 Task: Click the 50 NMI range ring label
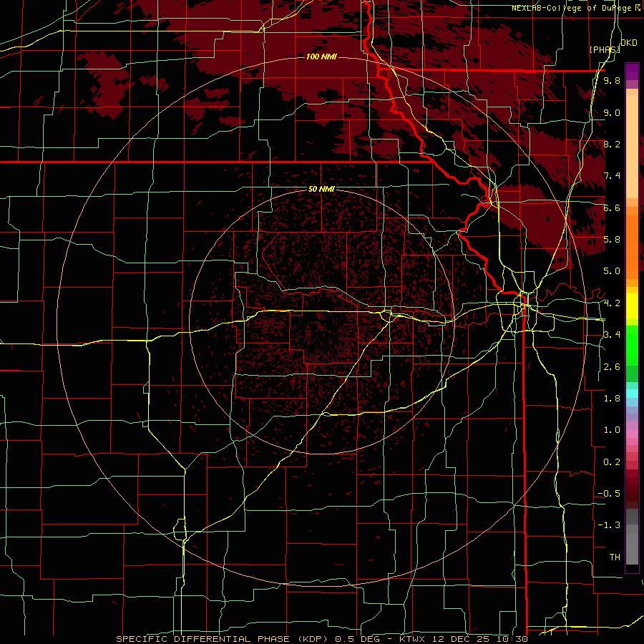(321, 189)
